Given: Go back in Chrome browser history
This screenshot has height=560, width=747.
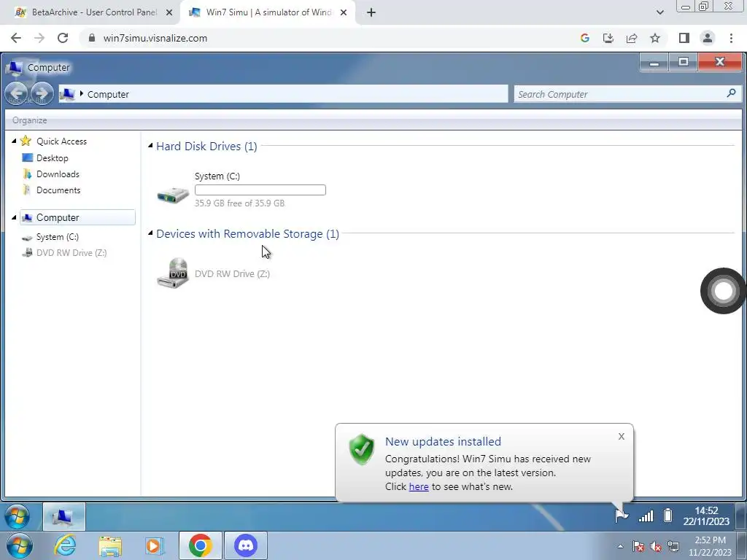Looking at the screenshot, I should pos(16,38).
